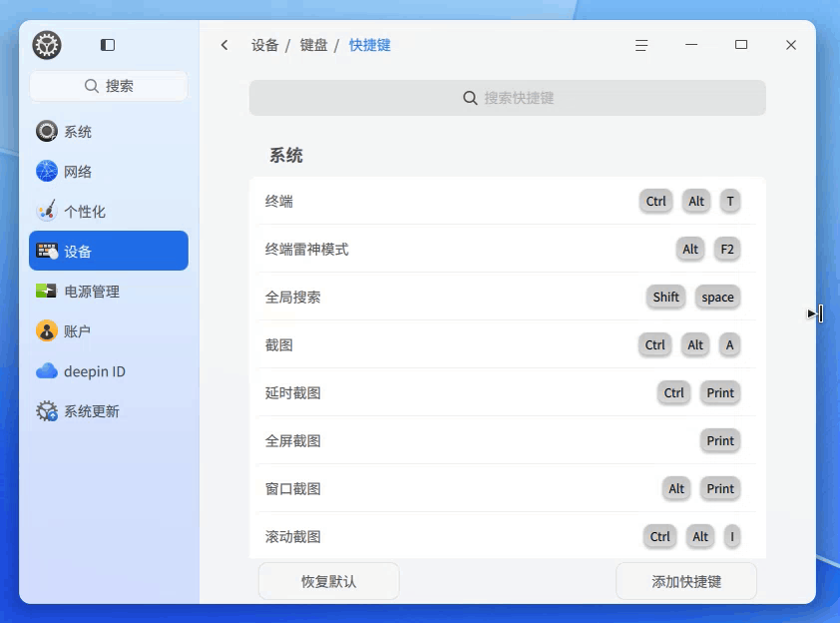
Task: Click the T key of 终端 shortcut
Action: coord(729,201)
